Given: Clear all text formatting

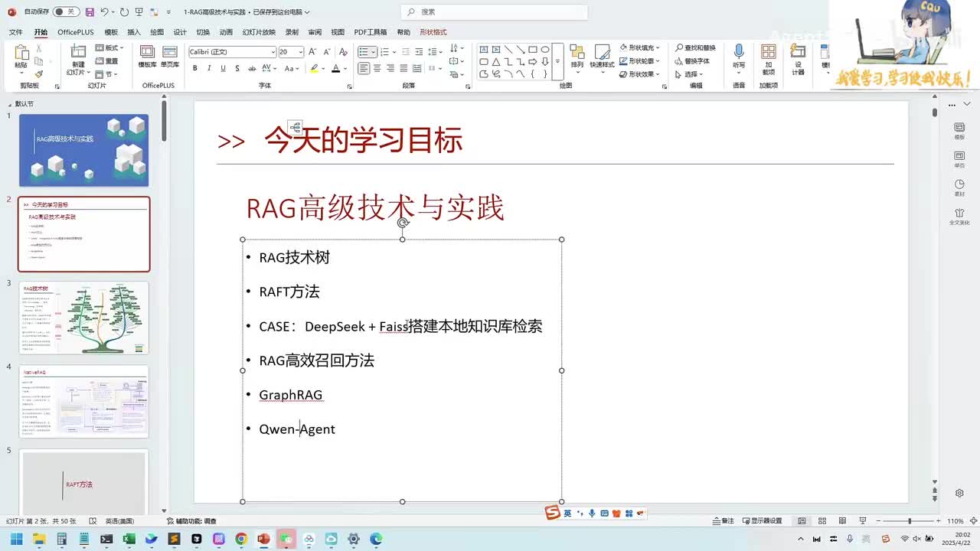Looking at the screenshot, I should (343, 51).
